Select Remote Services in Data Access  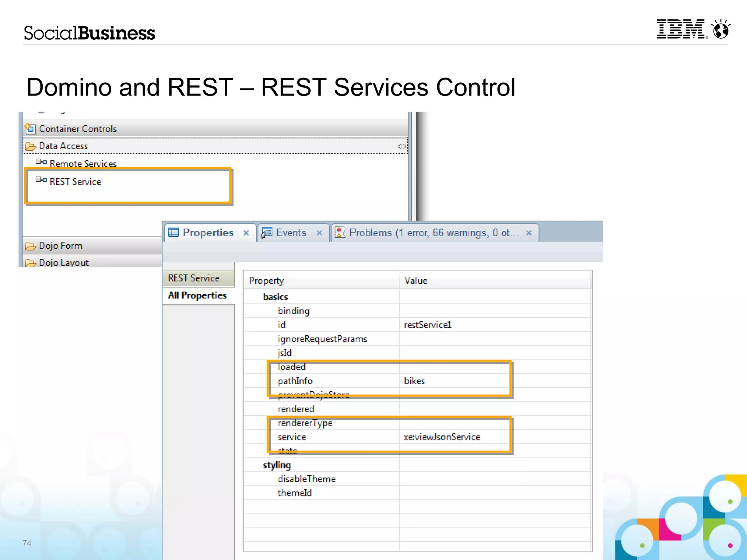pyautogui.click(x=83, y=164)
